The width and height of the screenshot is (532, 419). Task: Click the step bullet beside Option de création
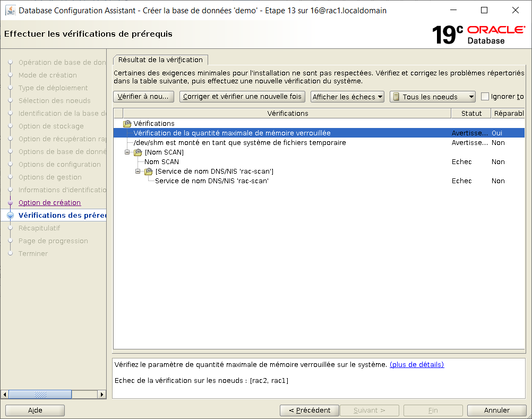(x=11, y=202)
